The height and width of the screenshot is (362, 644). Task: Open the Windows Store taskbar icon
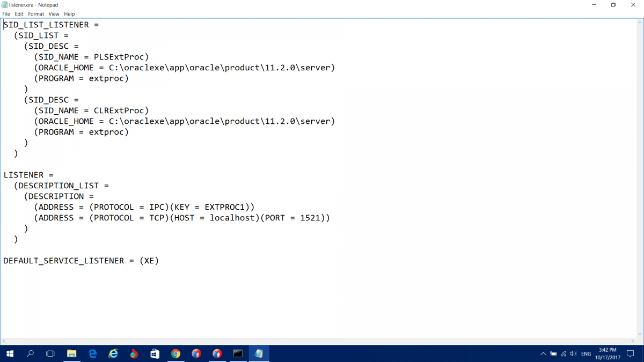[x=155, y=354]
